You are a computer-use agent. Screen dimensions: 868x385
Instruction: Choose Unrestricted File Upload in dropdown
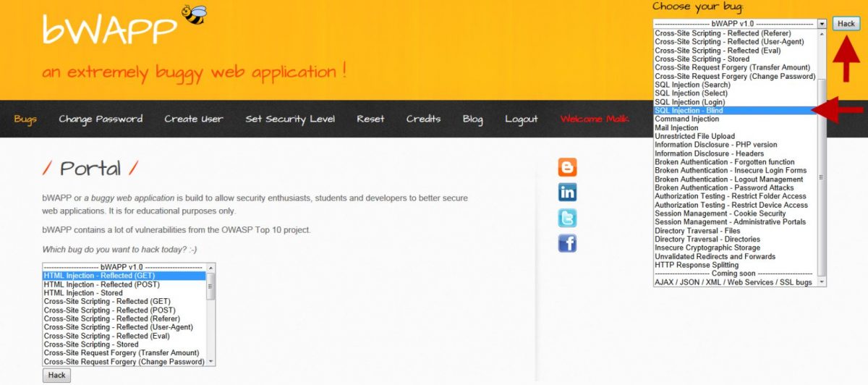click(x=734, y=136)
